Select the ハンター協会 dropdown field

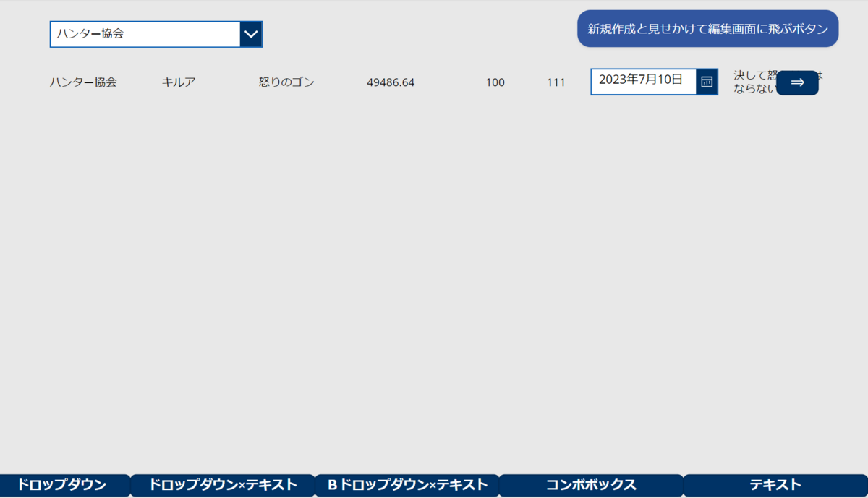pyautogui.click(x=156, y=34)
